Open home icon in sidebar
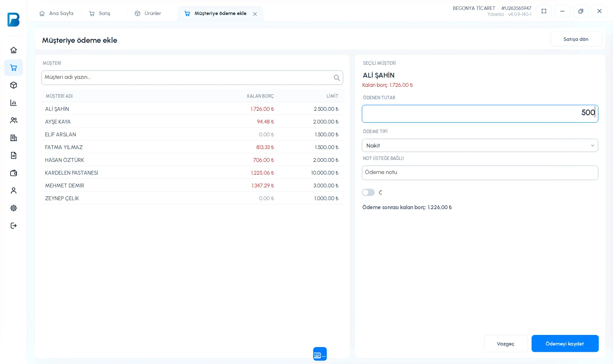The height and width of the screenshot is (364, 613). pyautogui.click(x=13, y=50)
